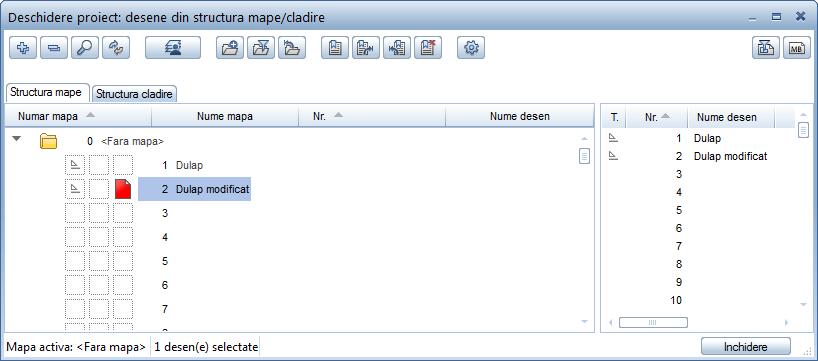Select empty drawing number 7 in tree

[x=165, y=309]
